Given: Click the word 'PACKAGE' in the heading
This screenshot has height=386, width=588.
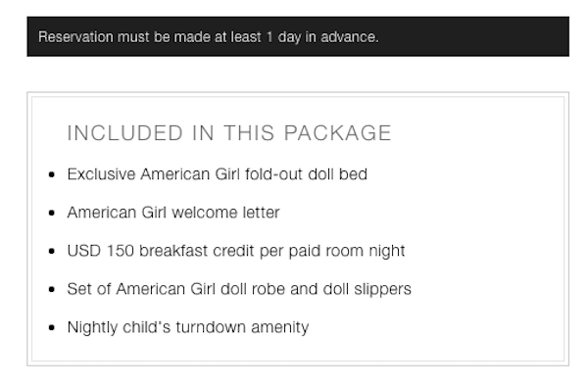Looking at the screenshot, I should pyautogui.click(x=337, y=133).
